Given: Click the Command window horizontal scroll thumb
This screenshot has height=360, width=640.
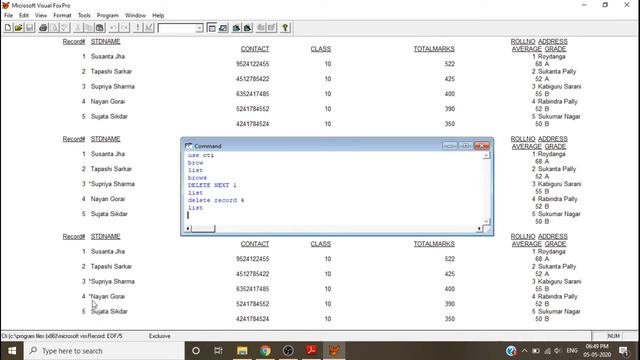Looking at the screenshot, I should (203, 229).
